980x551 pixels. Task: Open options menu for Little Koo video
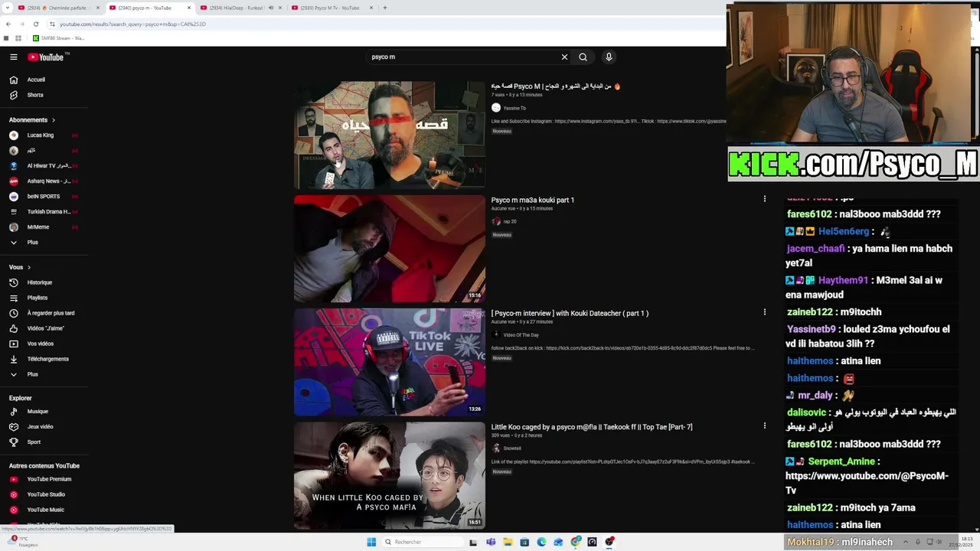764,425
